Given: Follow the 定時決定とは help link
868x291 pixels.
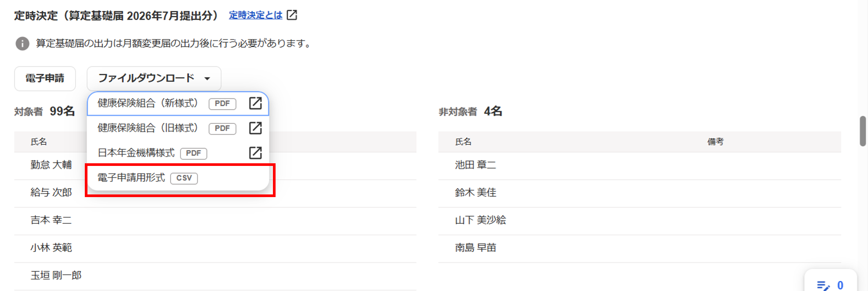Looking at the screenshot, I should (x=255, y=15).
